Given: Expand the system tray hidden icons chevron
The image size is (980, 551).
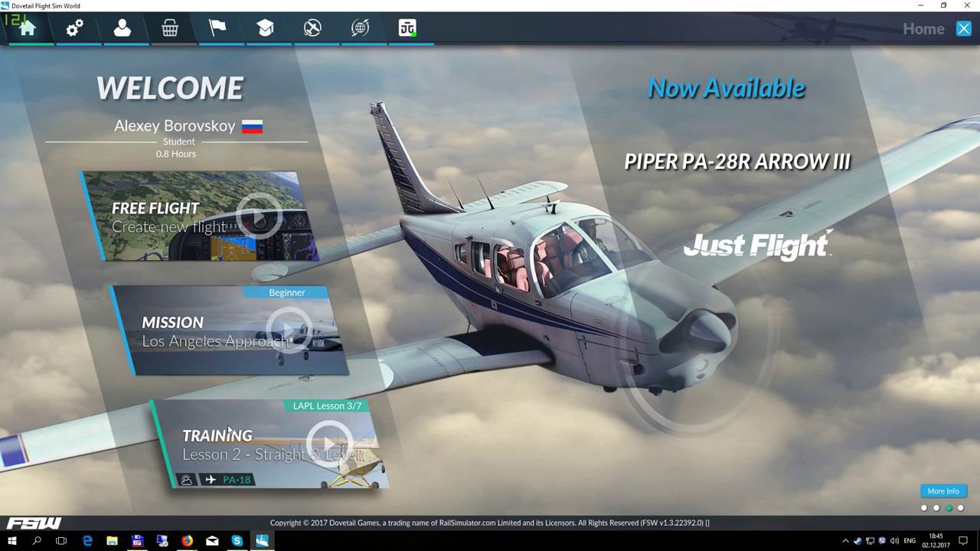Looking at the screenshot, I should [845, 541].
